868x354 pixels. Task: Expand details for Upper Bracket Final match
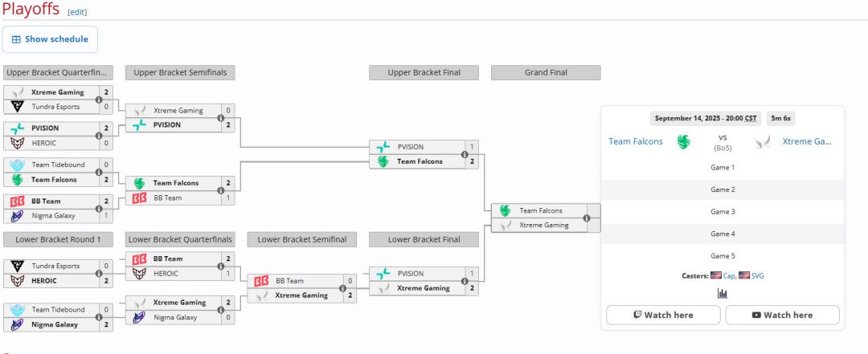465,154
